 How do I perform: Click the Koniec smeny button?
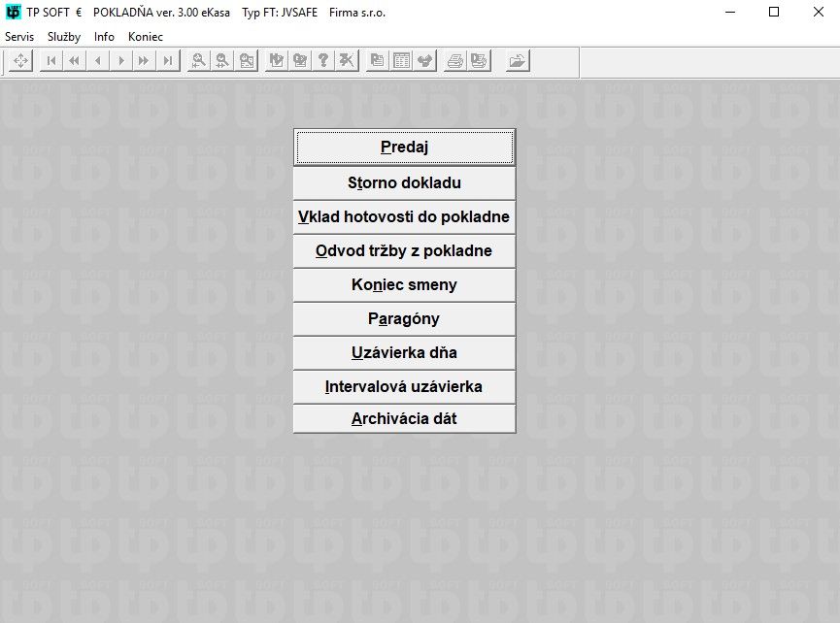tap(405, 284)
